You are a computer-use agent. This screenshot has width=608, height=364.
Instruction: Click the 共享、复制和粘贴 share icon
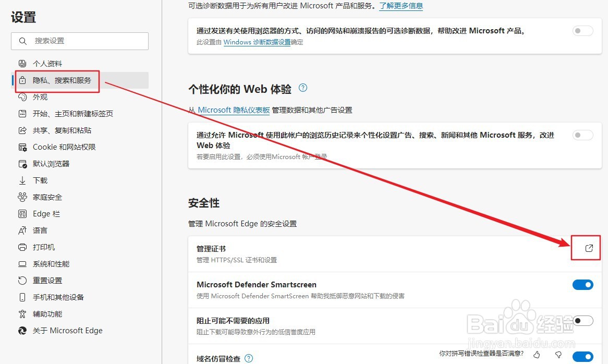pyautogui.click(x=22, y=130)
